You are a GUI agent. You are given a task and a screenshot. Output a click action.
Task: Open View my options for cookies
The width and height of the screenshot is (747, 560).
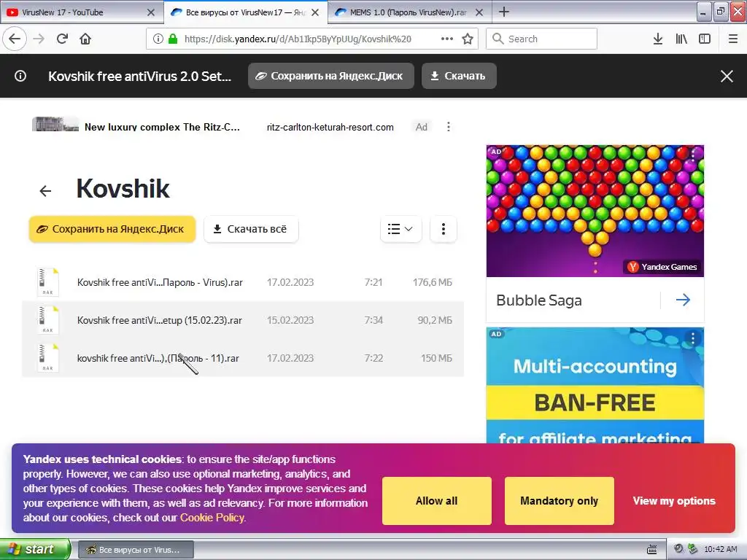[x=674, y=501]
